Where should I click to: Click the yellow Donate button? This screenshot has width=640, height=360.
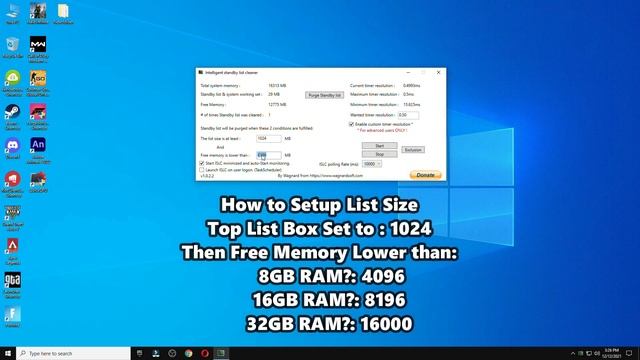[x=425, y=175]
